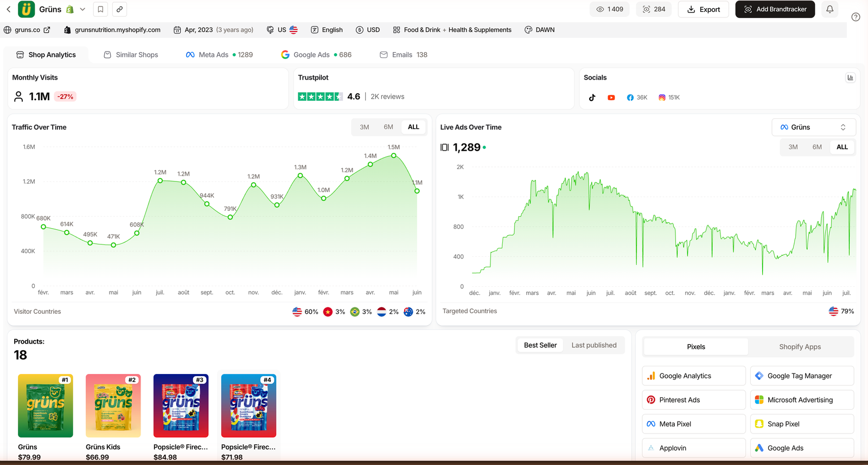Open the Facebook 36K social icon
This screenshot has height=465, width=868.
point(637,98)
